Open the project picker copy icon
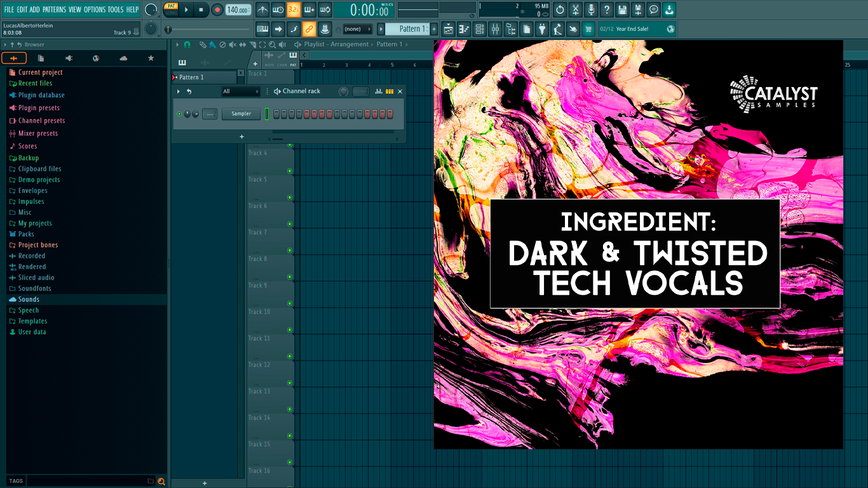The image size is (868, 488). 526,29
